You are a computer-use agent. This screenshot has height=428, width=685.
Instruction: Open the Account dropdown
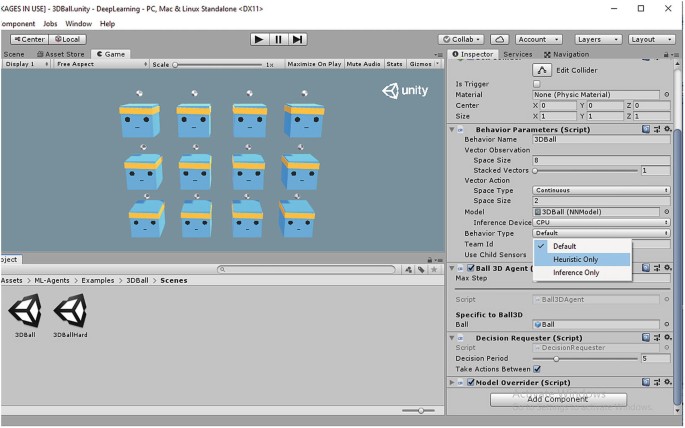point(538,39)
